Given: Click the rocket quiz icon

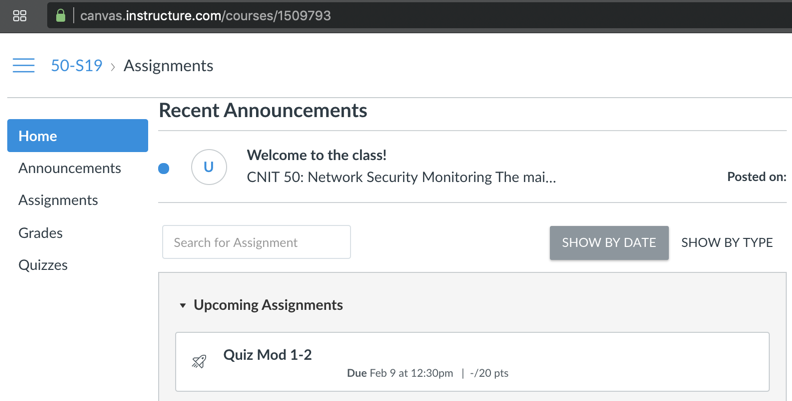Looking at the screenshot, I should [x=199, y=361].
